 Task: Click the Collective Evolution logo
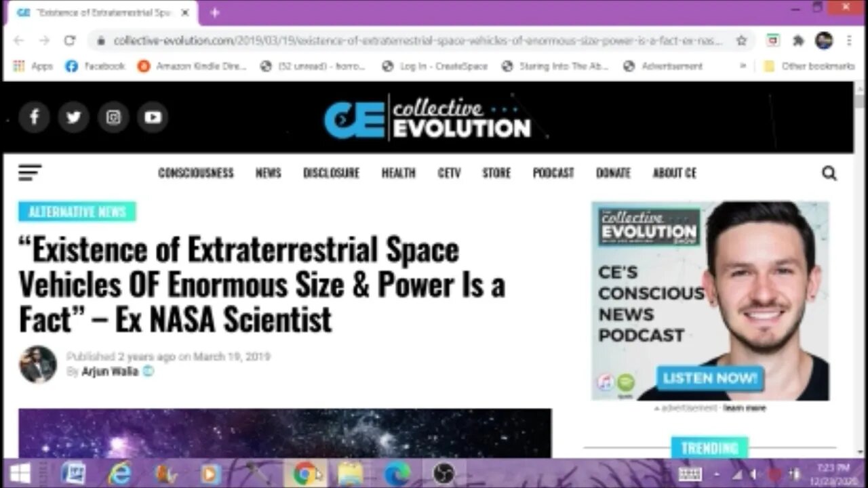coord(427,118)
